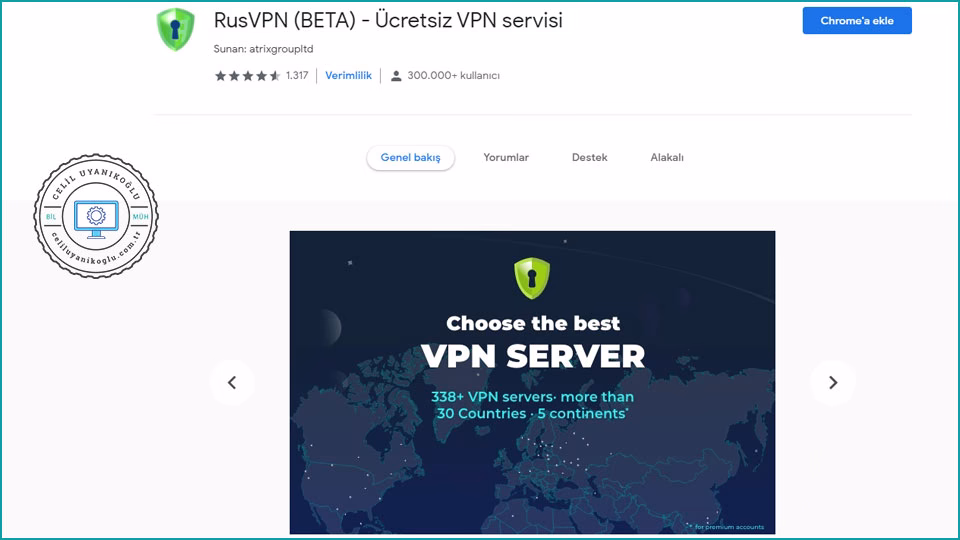Image resolution: width=960 pixels, height=540 pixels.
Task: Click the 1.317 ratings count
Action: click(297, 75)
